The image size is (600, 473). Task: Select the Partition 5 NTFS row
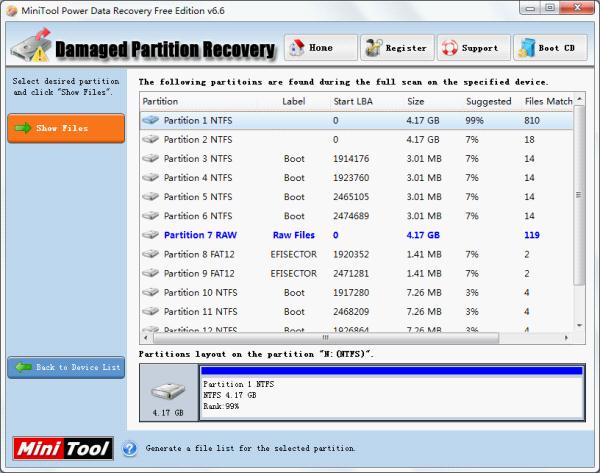pos(357,197)
